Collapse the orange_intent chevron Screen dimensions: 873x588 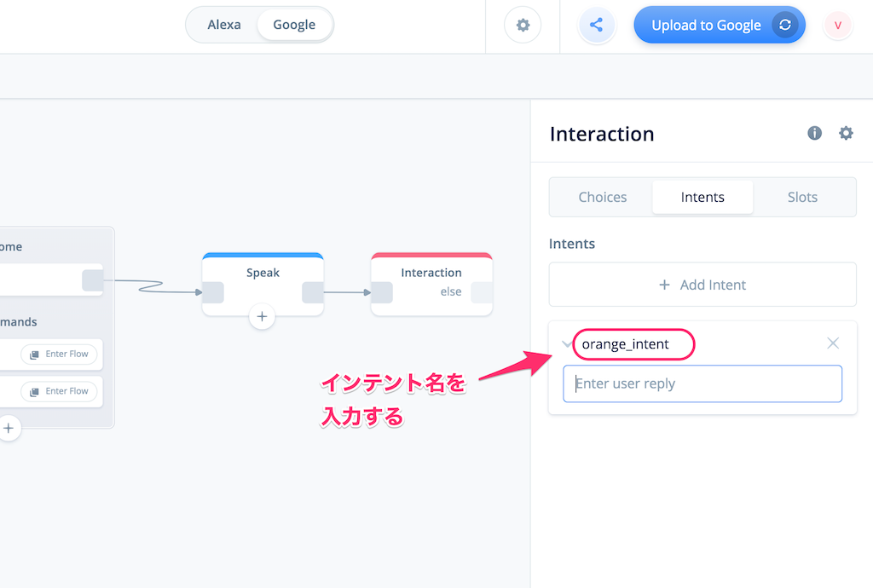tap(566, 343)
